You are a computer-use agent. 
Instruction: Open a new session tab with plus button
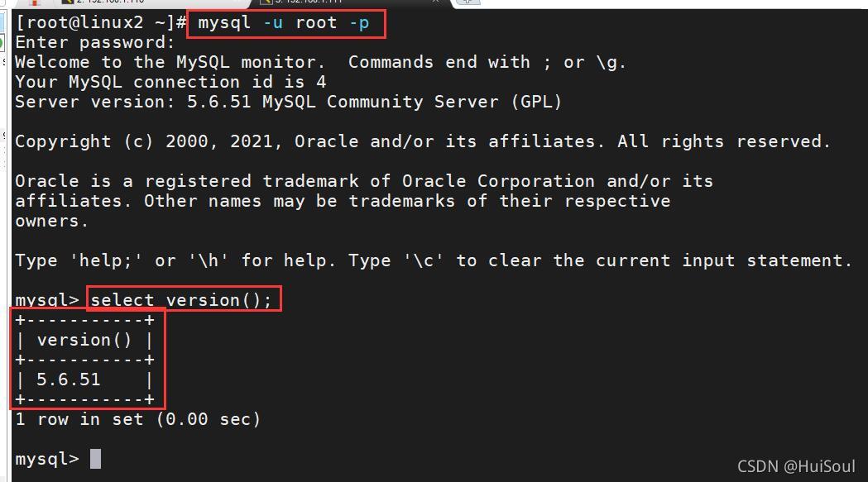[x=468, y=2]
